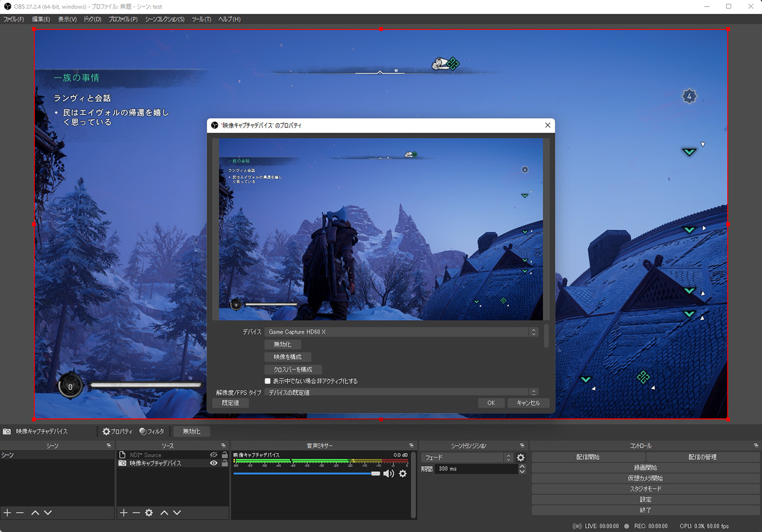Image resolution: width=762 pixels, height=532 pixels.
Task: Undock the 音声ミキサー panel
Action: tap(411, 446)
